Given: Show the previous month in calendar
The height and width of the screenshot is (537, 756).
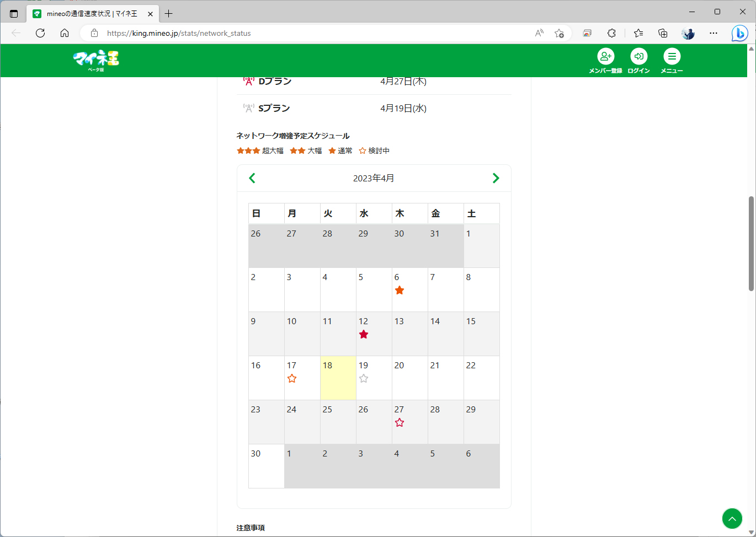Looking at the screenshot, I should point(252,178).
